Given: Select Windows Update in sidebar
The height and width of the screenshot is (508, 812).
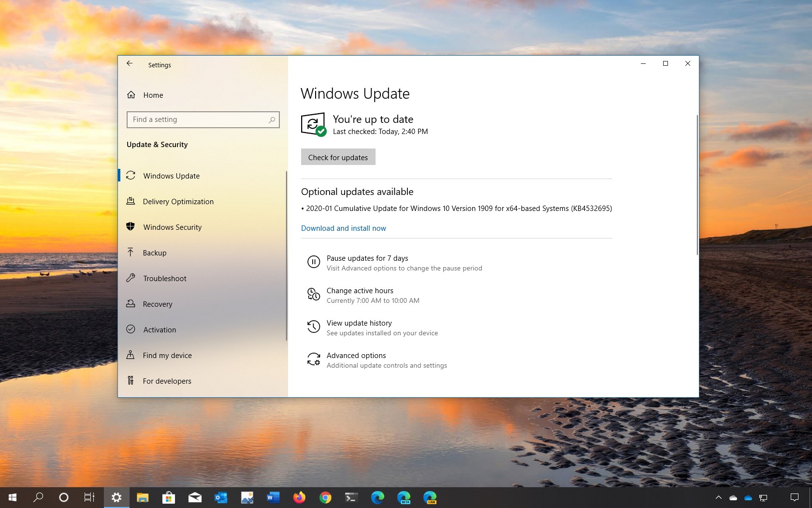Looking at the screenshot, I should 203,176.
